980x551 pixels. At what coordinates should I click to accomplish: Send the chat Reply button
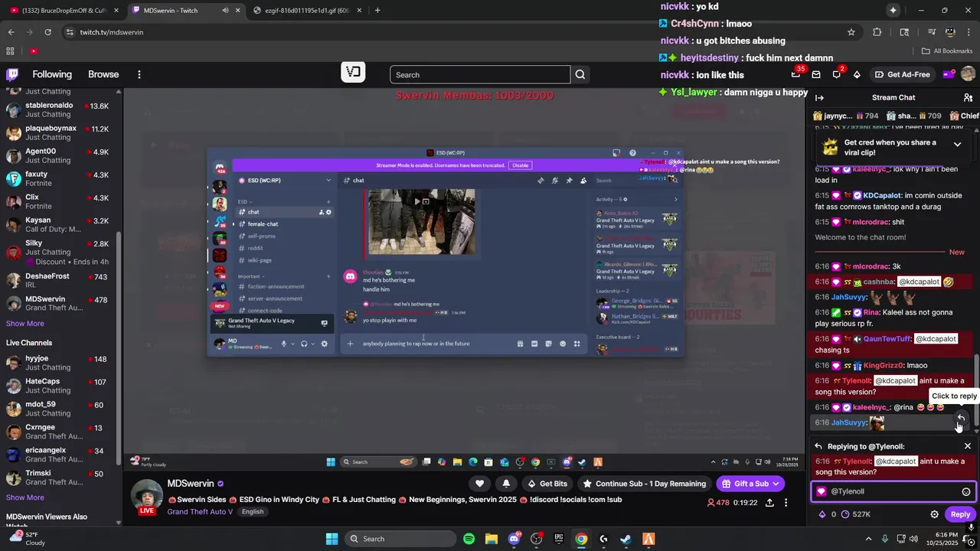point(960,514)
